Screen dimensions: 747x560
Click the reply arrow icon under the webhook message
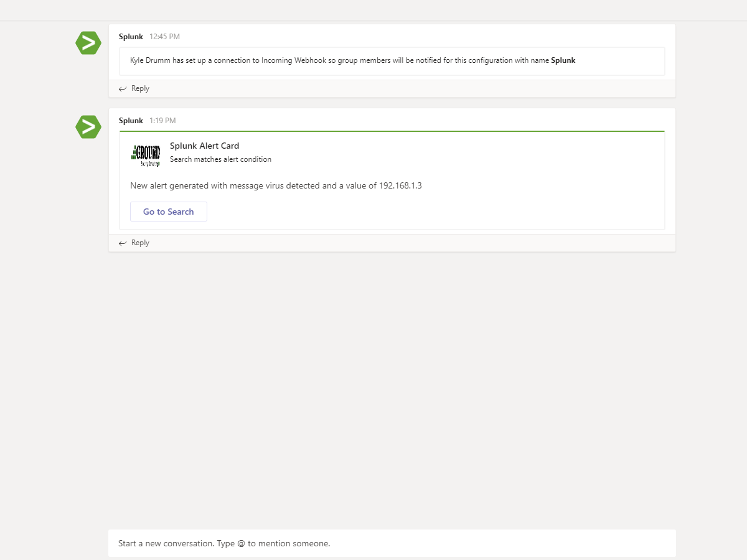coord(123,89)
